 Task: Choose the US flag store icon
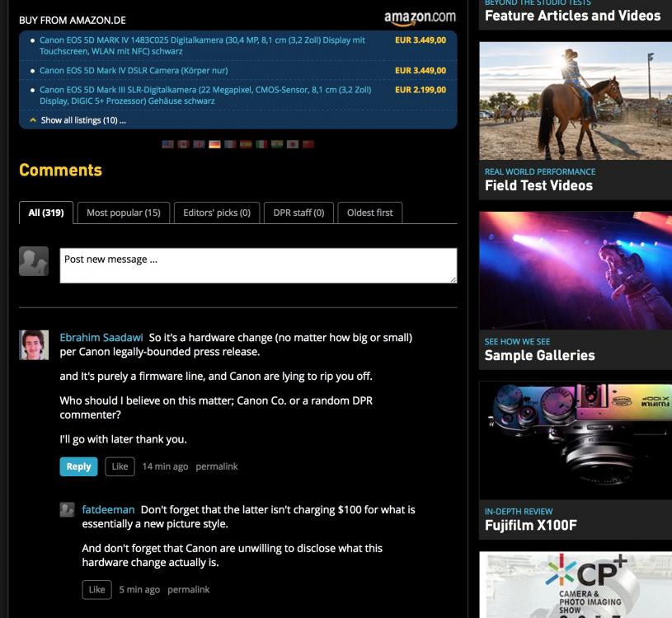(168, 144)
